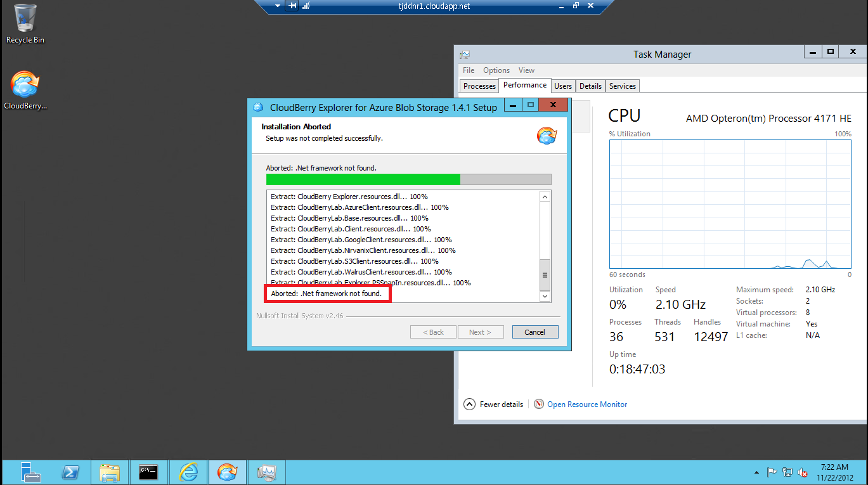Open Task Manager Options menu
The height and width of the screenshot is (485, 868).
coord(496,70)
